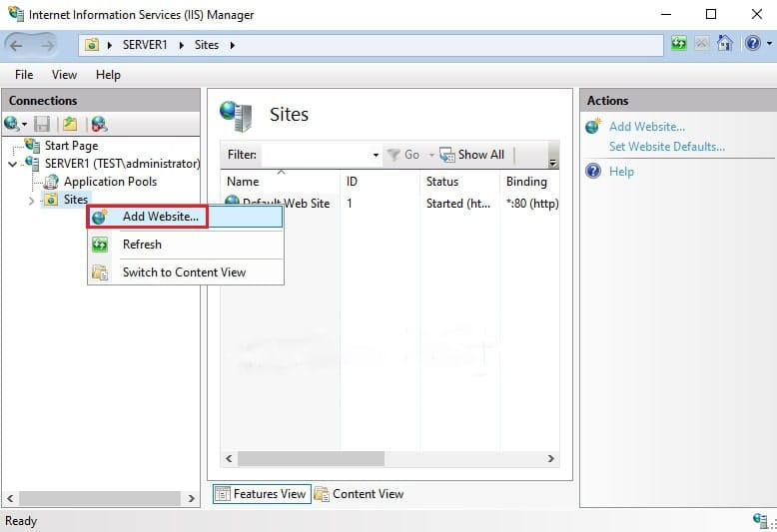Click Sites in the address breadcrumb

pos(206,45)
